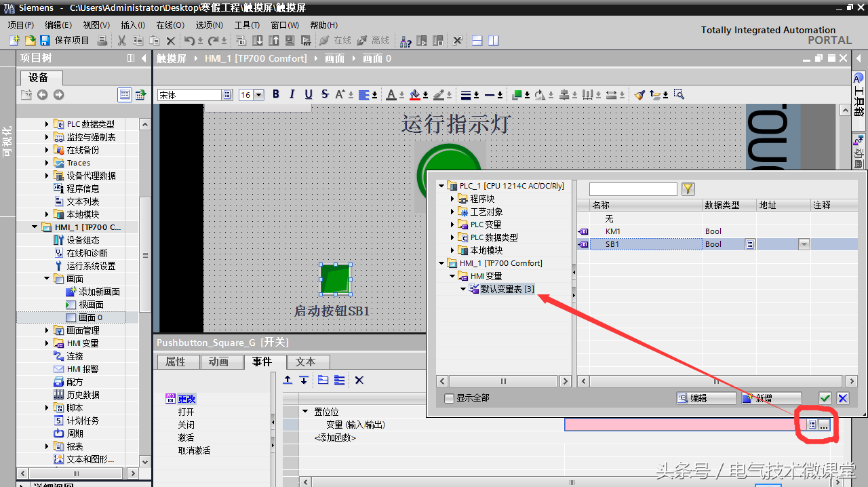Open font color dropdown arrow

pos(401,95)
